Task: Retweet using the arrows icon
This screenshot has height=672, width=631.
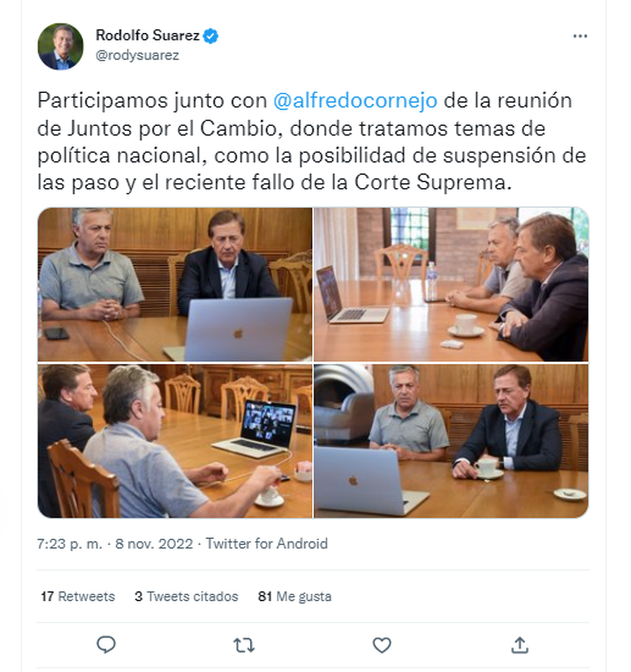Action: tap(244, 645)
